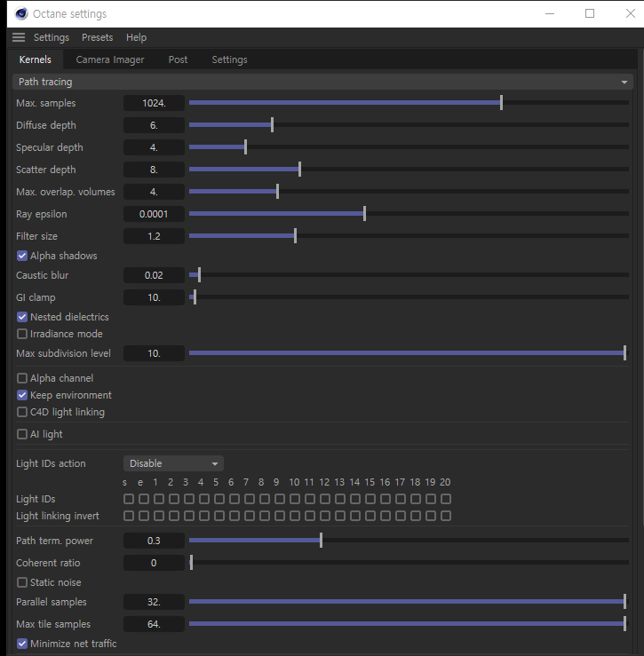Enable the Irradiance mode checkbox
The height and width of the screenshot is (656, 644).
point(22,334)
